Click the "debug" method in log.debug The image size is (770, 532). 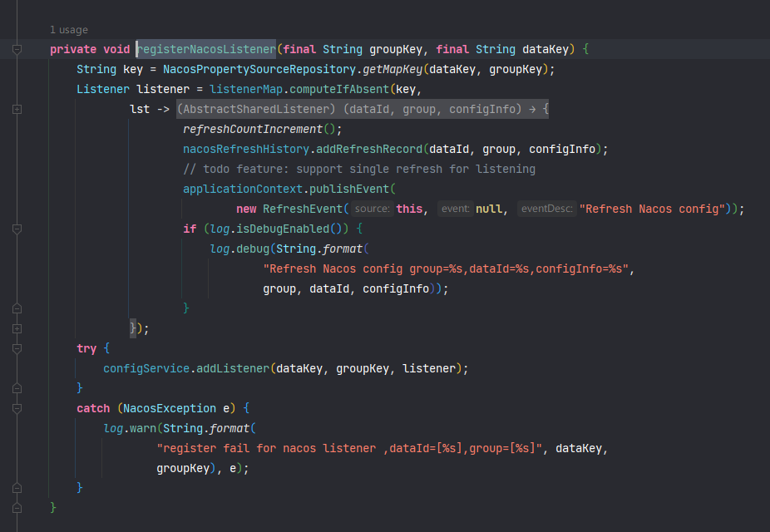tap(253, 249)
